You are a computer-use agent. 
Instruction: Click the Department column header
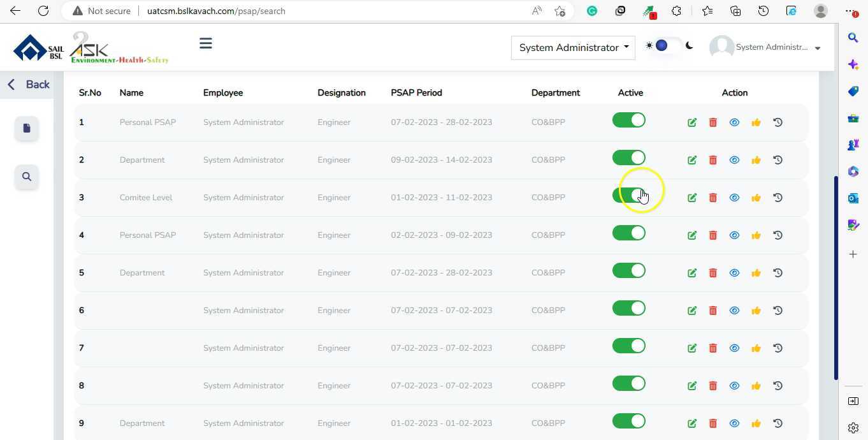[x=555, y=92]
